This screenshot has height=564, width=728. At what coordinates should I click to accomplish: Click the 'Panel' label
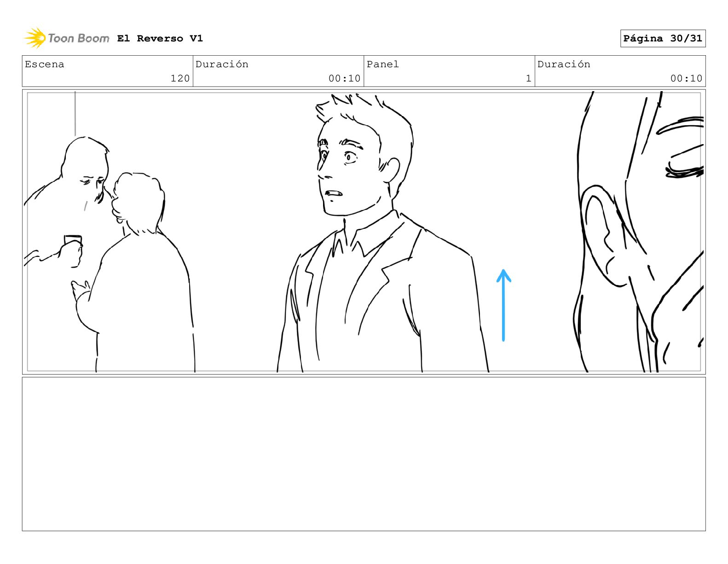tap(382, 64)
